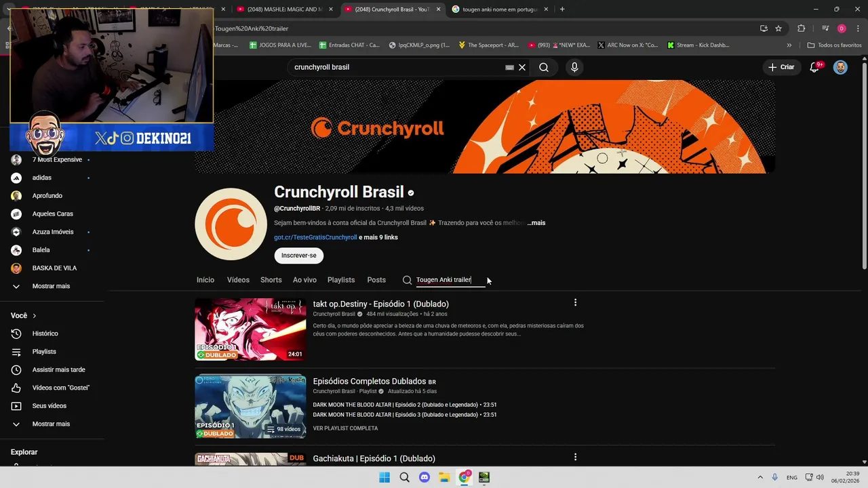This screenshot has width=868, height=488.
Task: Play DARK MOON THE BLOOD ALTAR Episódio 3
Action: [x=405, y=415]
